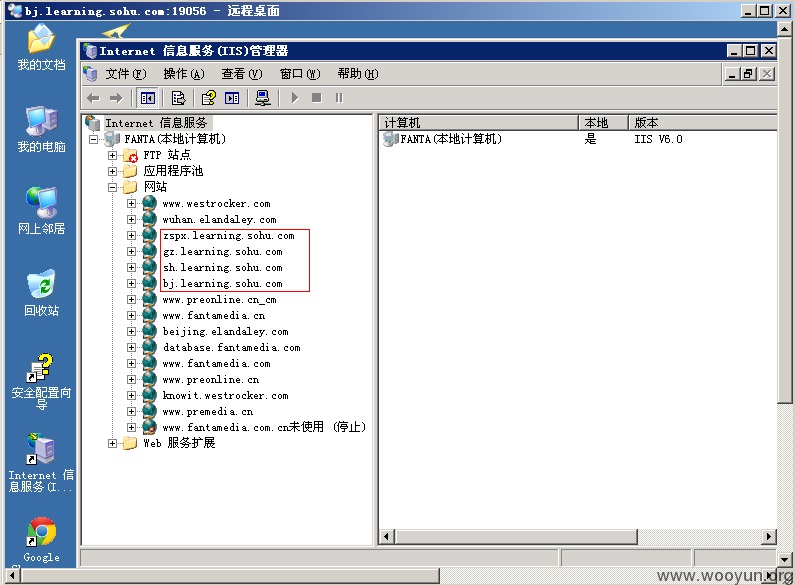Click the globe icon for www.westrocker.com

[x=149, y=203]
